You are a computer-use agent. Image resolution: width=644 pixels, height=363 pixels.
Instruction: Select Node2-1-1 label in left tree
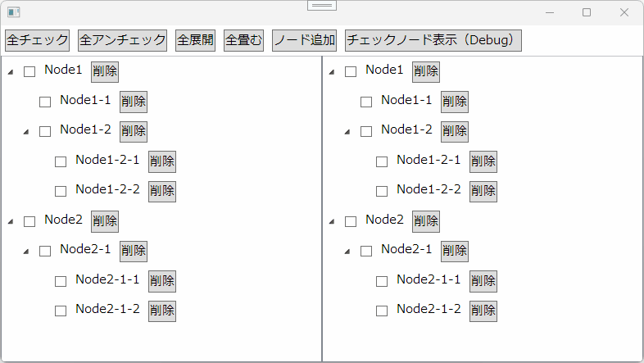pos(107,279)
